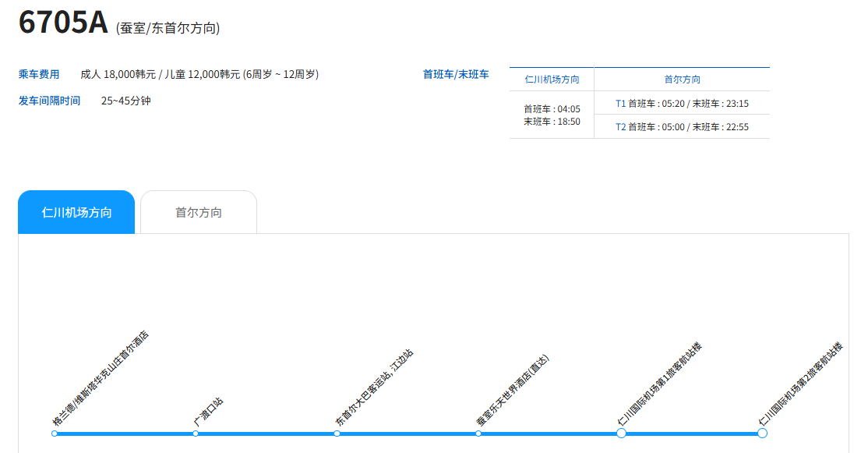
Task: Click the 仁川国际机场第1旅客航站楼 diagonal stop name
Action: click(658, 384)
